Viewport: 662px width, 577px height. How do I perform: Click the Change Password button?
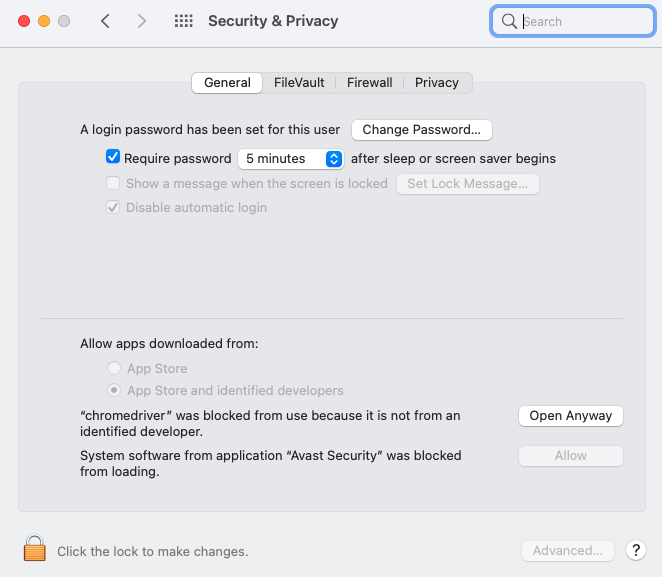point(421,130)
